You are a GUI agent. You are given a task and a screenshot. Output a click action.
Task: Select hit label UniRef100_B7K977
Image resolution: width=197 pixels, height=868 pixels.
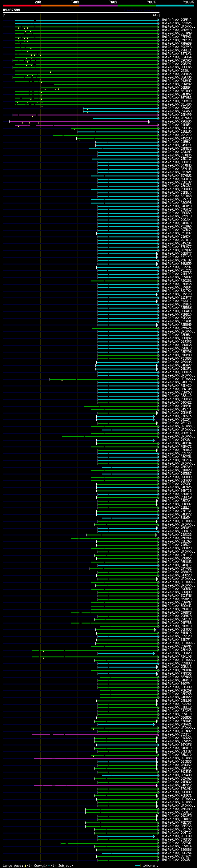click(x=177, y=247)
